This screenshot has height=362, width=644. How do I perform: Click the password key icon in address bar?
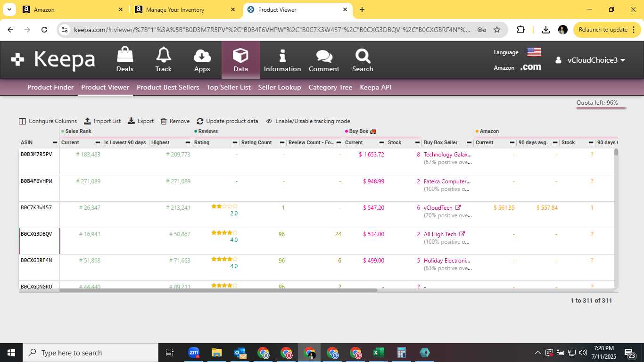[482, 30]
